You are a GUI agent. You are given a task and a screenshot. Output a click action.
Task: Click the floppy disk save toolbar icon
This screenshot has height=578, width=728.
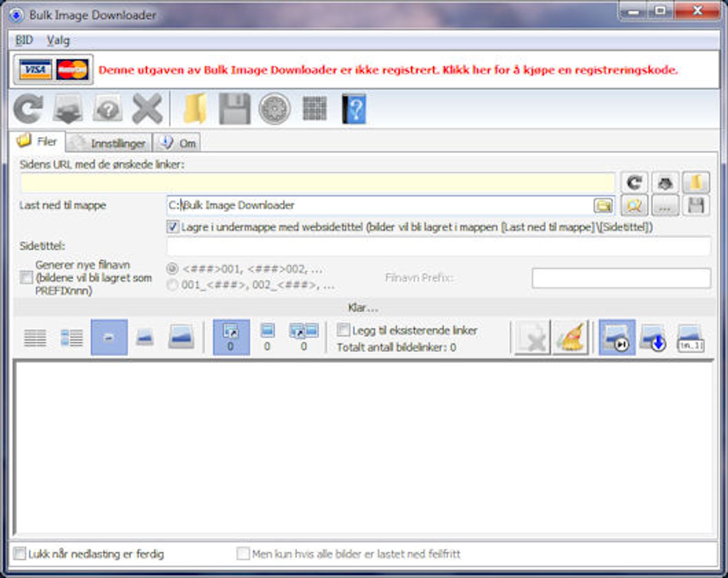235,108
